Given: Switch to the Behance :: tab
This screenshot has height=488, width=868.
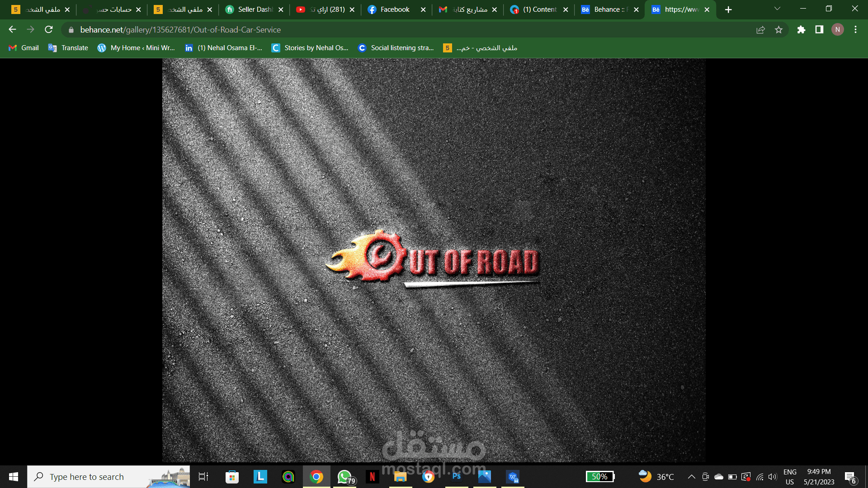Looking at the screenshot, I should coord(610,9).
